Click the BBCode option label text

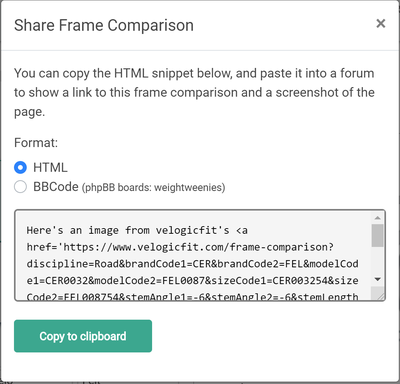pyautogui.click(x=56, y=187)
